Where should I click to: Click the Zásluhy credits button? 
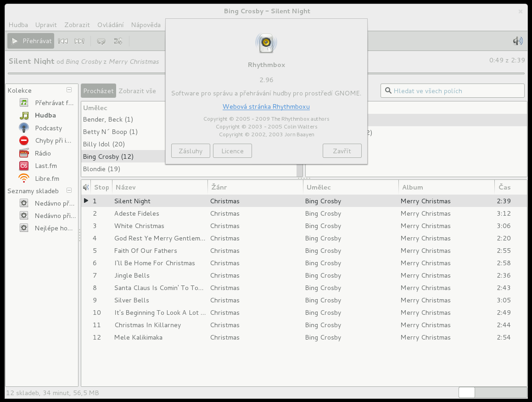pyautogui.click(x=190, y=151)
